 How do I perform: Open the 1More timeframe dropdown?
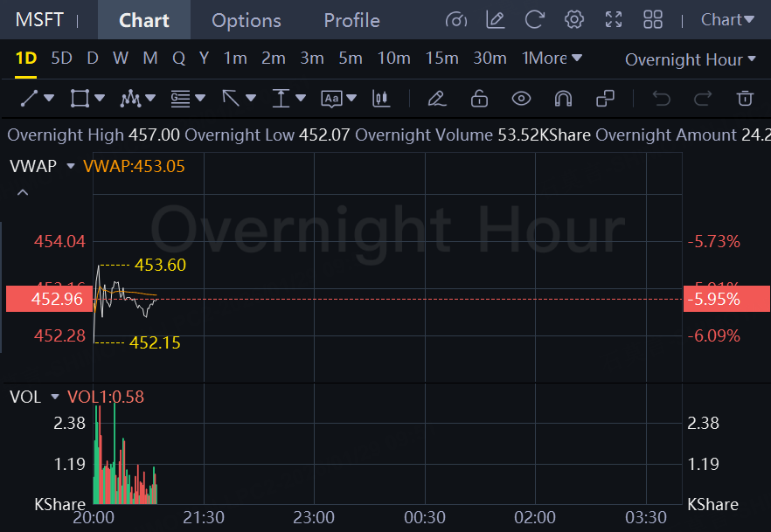click(551, 59)
